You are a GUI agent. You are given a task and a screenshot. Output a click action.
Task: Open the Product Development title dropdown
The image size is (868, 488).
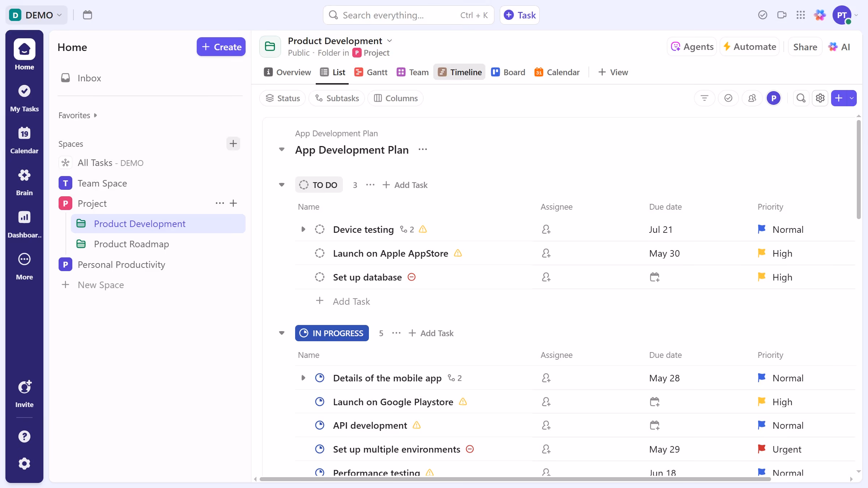(x=390, y=40)
